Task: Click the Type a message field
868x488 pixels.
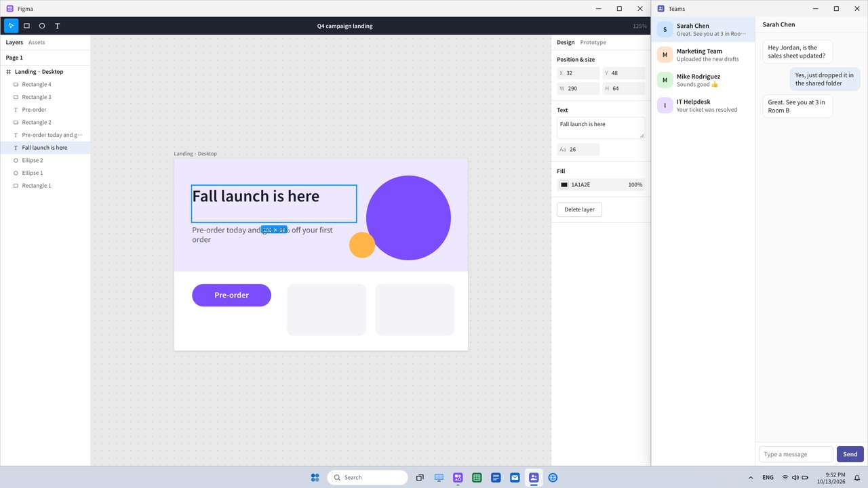Action: [x=795, y=454]
